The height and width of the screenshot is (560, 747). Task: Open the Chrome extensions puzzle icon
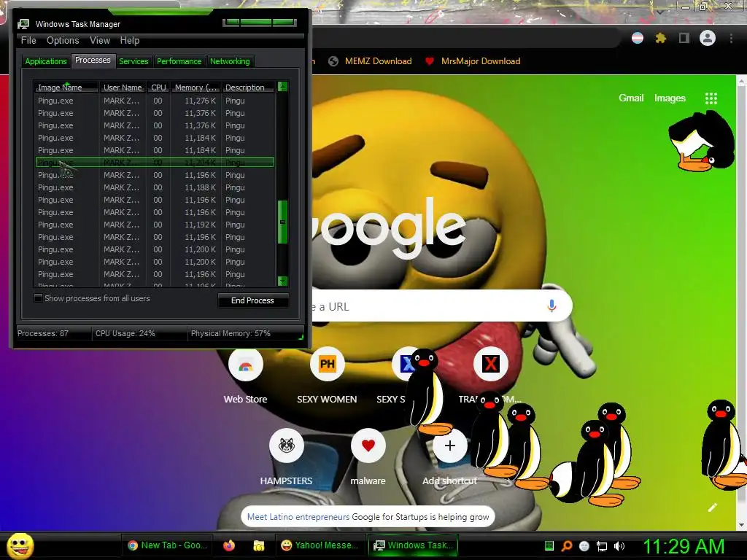click(660, 38)
